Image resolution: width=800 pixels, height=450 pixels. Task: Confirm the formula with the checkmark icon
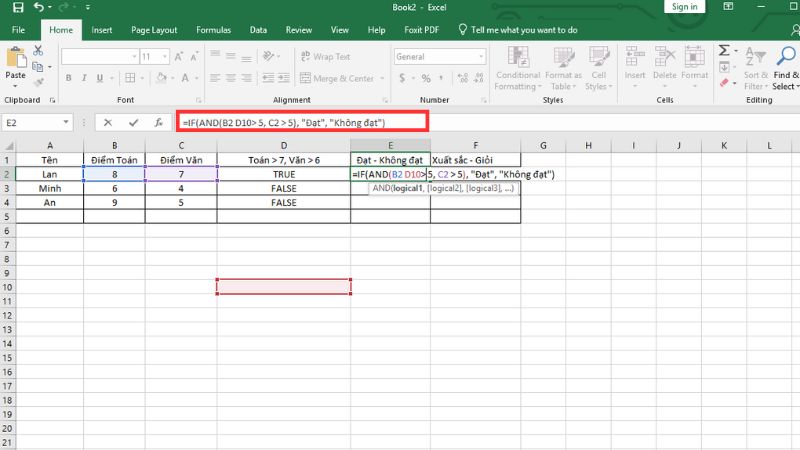click(133, 122)
